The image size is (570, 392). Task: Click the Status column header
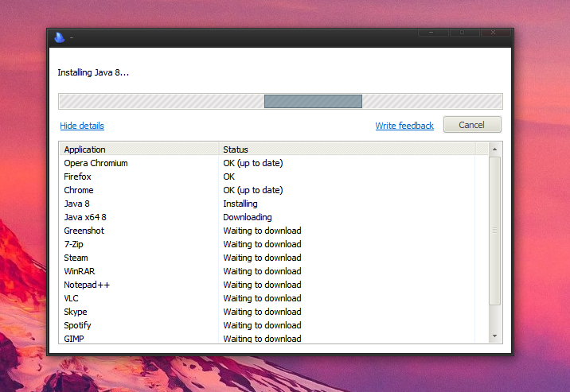347,149
